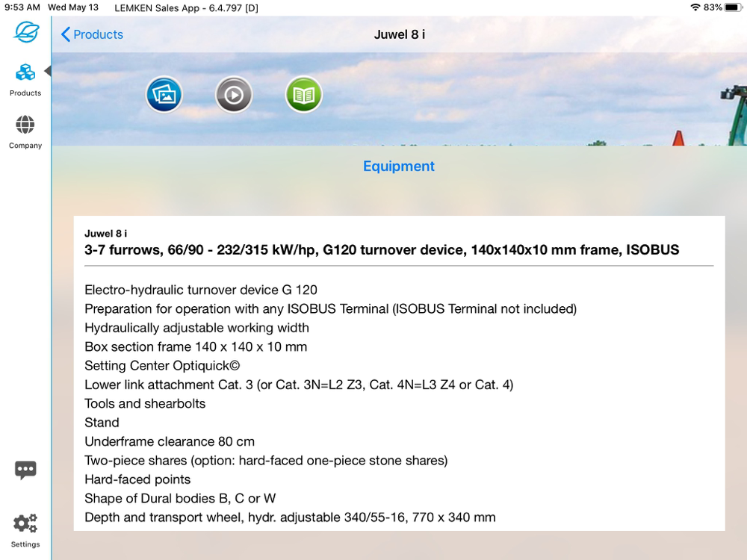The height and width of the screenshot is (560, 747).
Task: Select 'Preparation for operation with any ISOBUS Terminal' line
Action: pos(331,309)
